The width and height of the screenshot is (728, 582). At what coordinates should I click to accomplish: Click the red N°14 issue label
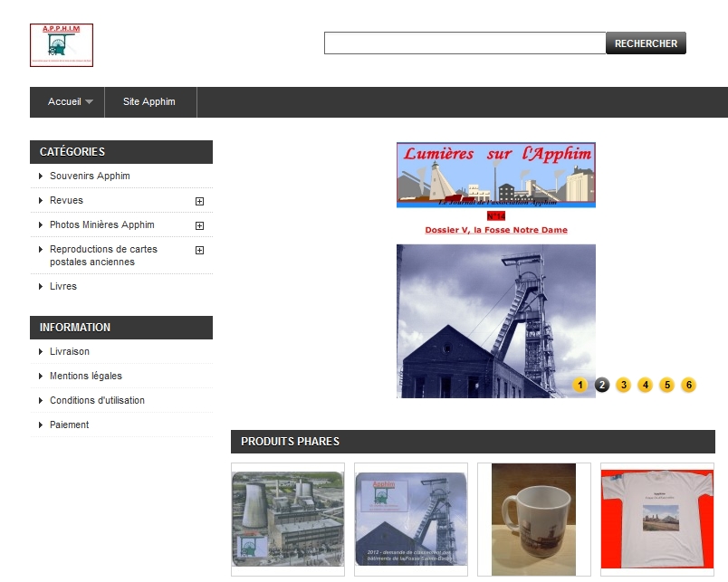coord(496,216)
